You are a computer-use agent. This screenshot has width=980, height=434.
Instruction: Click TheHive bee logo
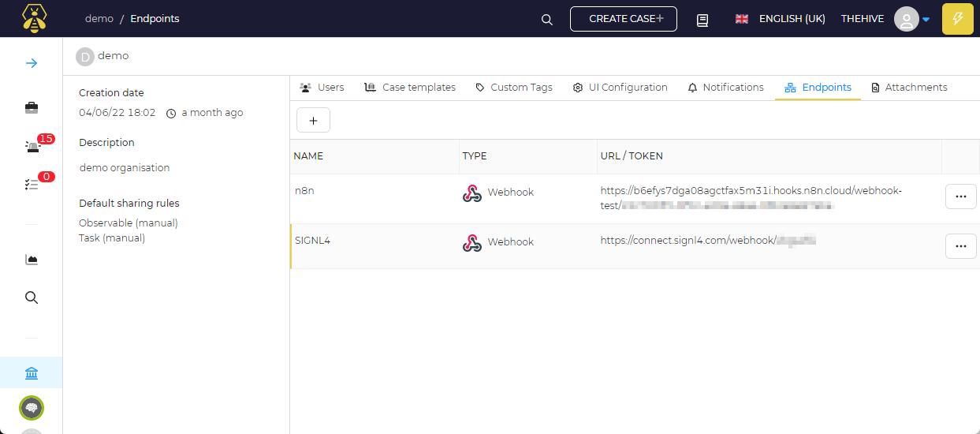[x=34, y=18]
